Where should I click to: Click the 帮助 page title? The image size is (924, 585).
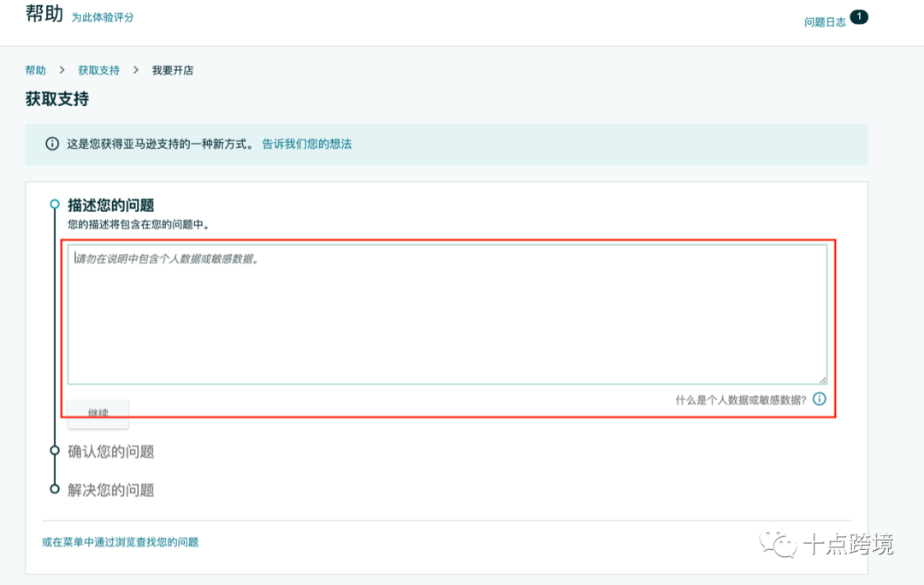point(44,13)
